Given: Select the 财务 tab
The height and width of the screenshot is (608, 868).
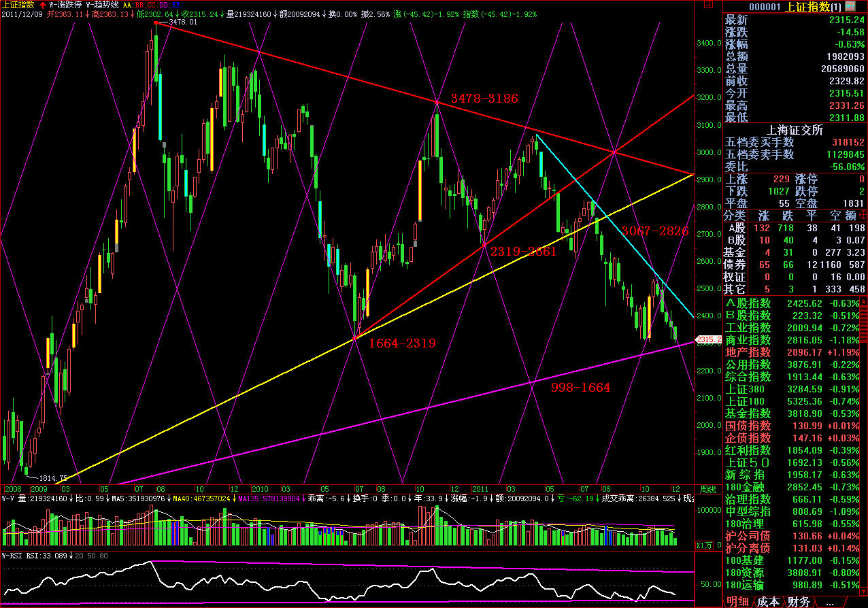Looking at the screenshot, I should 799,602.
